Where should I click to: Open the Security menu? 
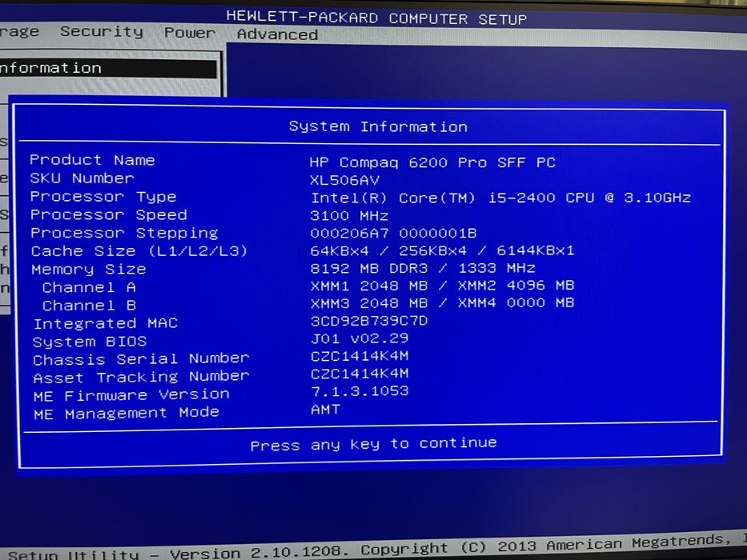tap(102, 32)
